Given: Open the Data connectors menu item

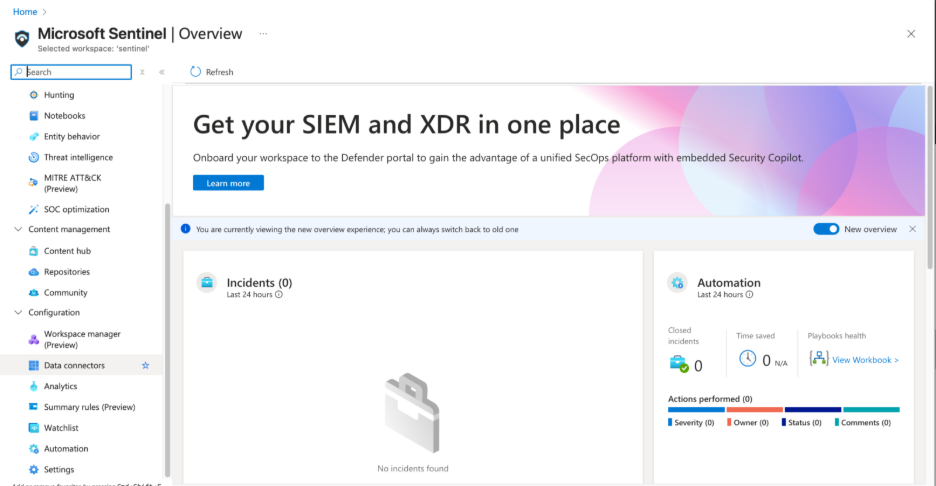Looking at the screenshot, I should click(x=74, y=366).
